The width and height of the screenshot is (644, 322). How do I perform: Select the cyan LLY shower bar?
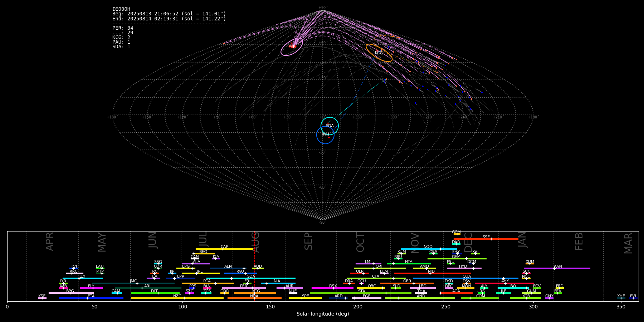[x=83, y=278]
